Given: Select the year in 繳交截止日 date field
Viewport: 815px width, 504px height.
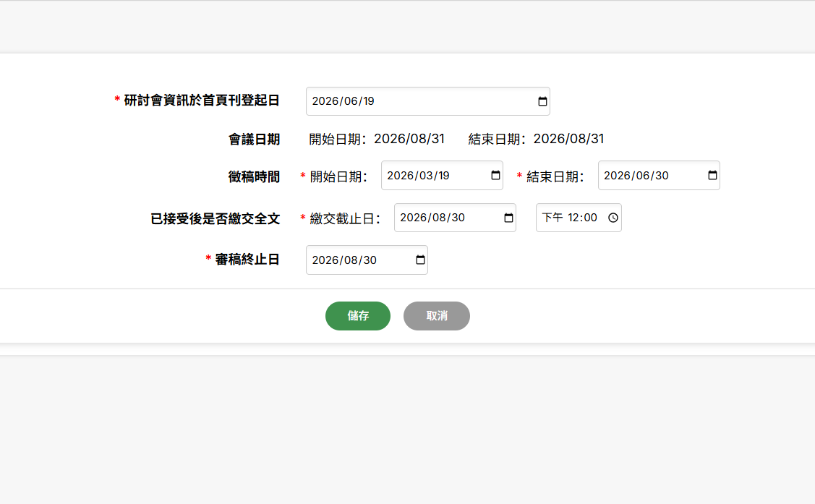Looking at the screenshot, I should point(413,218).
